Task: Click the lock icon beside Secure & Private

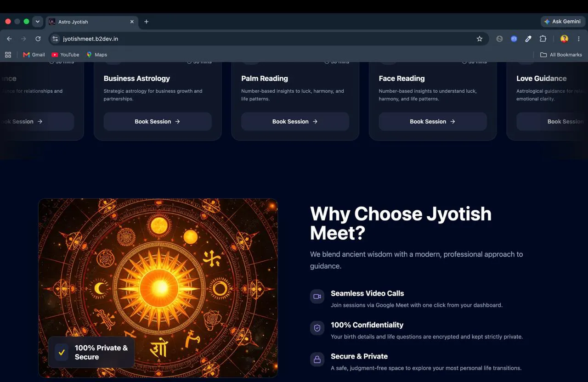Action: click(317, 360)
